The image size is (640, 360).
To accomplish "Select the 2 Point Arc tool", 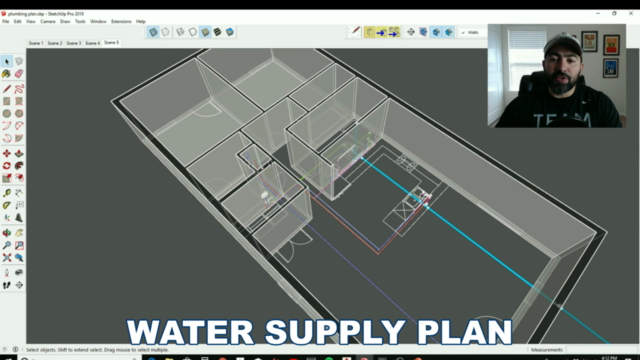I will point(19,126).
